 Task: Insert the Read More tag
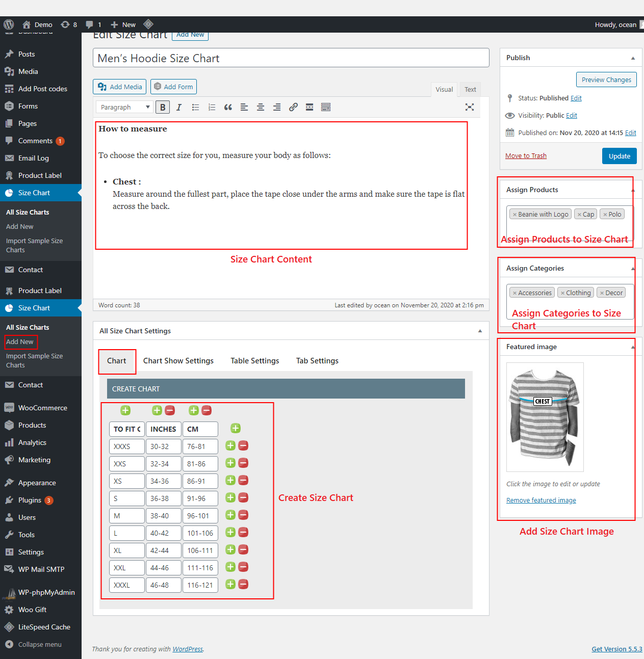tap(310, 107)
